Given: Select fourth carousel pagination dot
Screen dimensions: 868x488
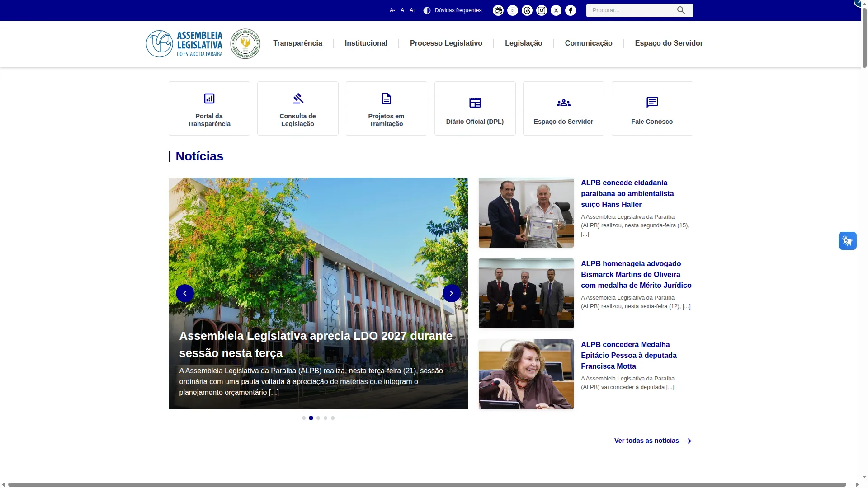Looking at the screenshot, I should pyautogui.click(x=325, y=418).
